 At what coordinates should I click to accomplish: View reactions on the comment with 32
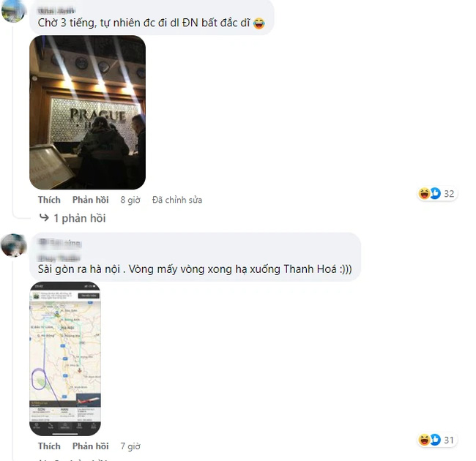pyautogui.click(x=437, y=193)
